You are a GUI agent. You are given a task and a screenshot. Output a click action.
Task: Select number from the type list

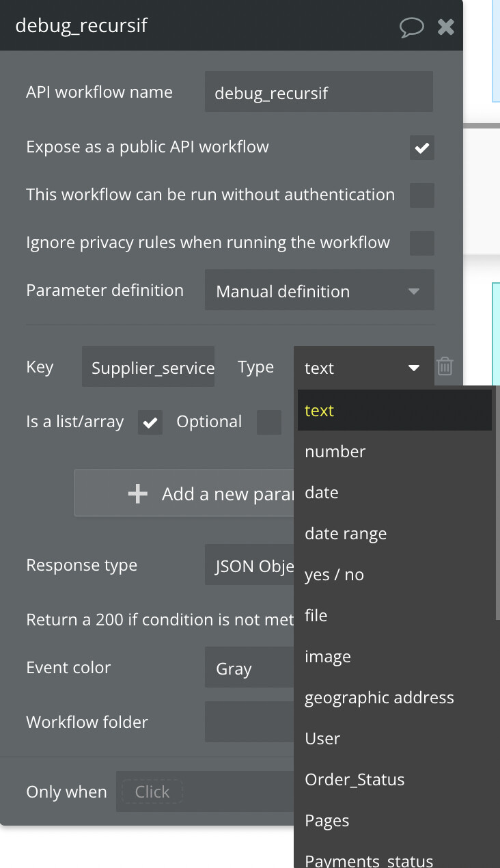(x=335, y=452)
